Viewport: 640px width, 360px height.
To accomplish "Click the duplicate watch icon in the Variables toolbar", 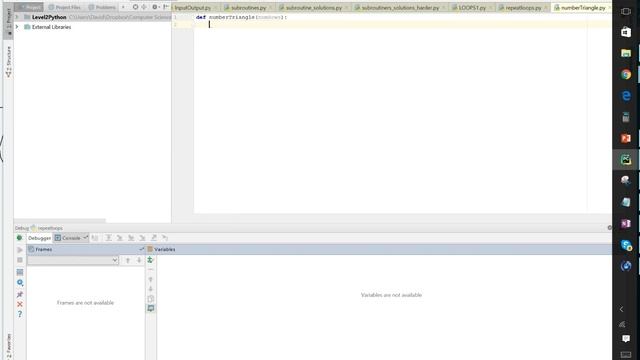I will [x=151, y=299].
